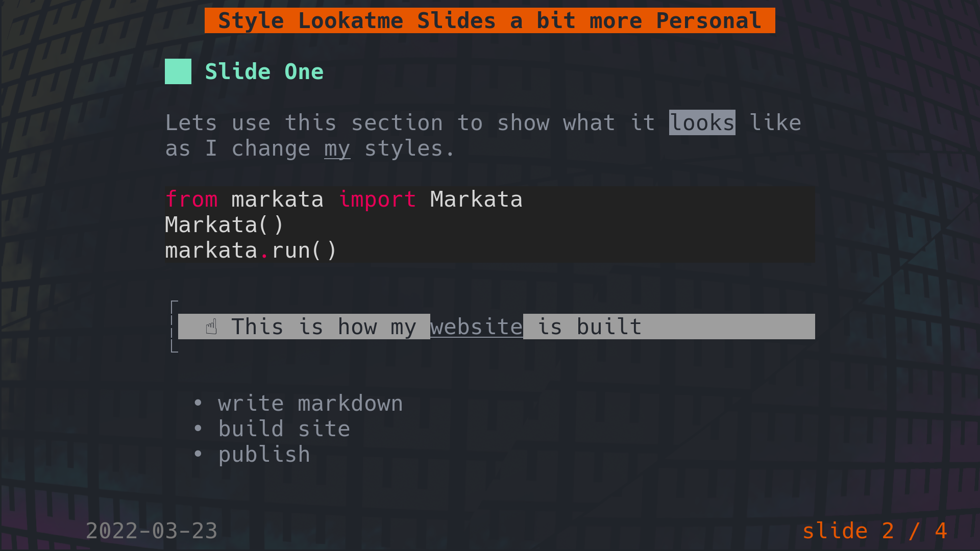
Task: Click the 'from' keyword in code block
Action: [x=191, y=199]
